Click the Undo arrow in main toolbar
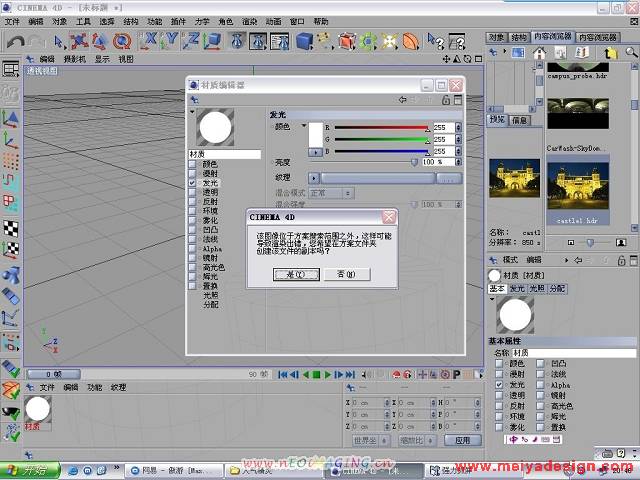 click(16, 41)
